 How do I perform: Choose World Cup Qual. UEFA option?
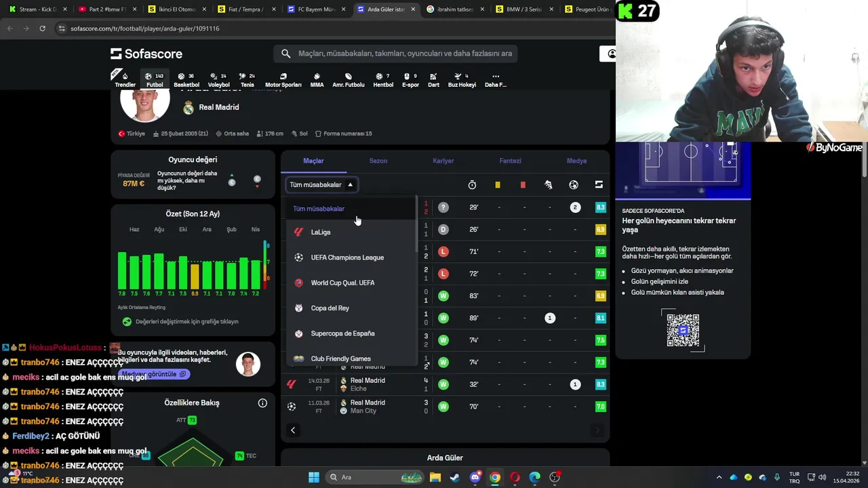pos(351,283)
